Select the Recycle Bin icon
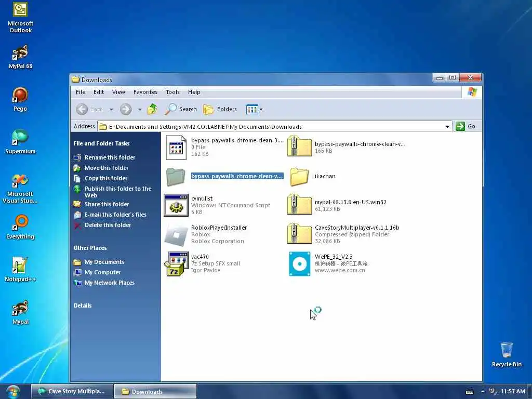532x399 pixels. (507, 355)
